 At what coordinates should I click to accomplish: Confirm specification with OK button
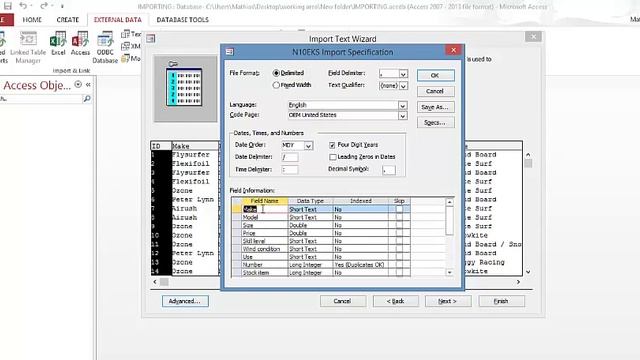[435, 75]
